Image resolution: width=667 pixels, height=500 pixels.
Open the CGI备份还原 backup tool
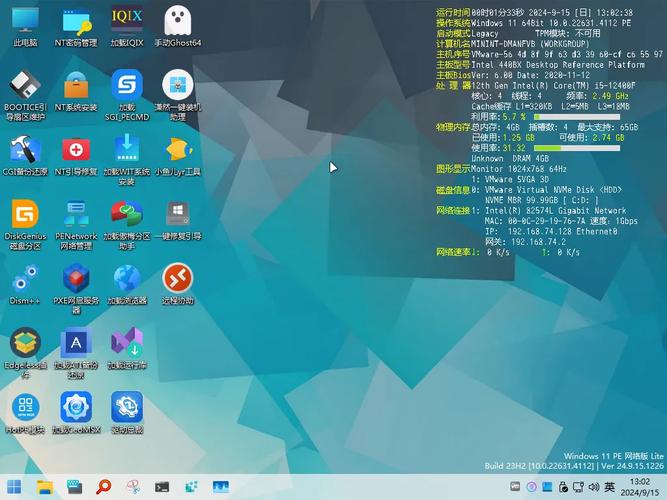point(25,150)
